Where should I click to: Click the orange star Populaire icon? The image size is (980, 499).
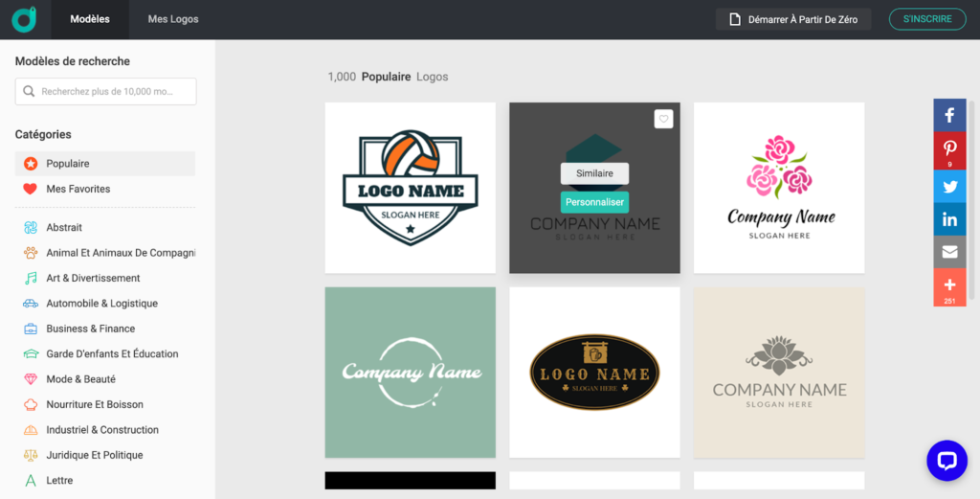(x=30, y=164)
